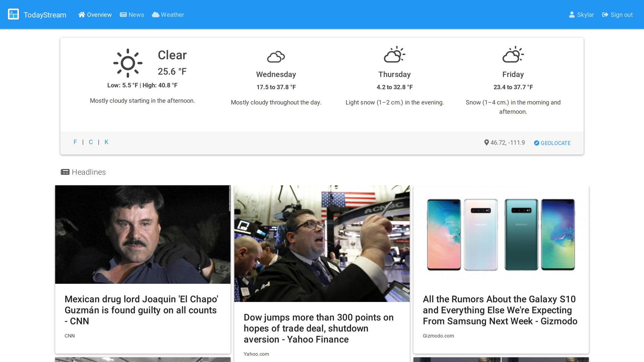Click the News newspaper icon
The height and width of the screenshot is (362, 644).
tap(123, 15)
